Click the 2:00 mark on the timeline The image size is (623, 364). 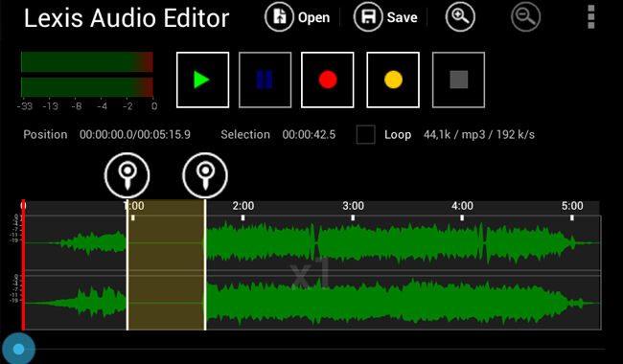(x=243, y=206)
